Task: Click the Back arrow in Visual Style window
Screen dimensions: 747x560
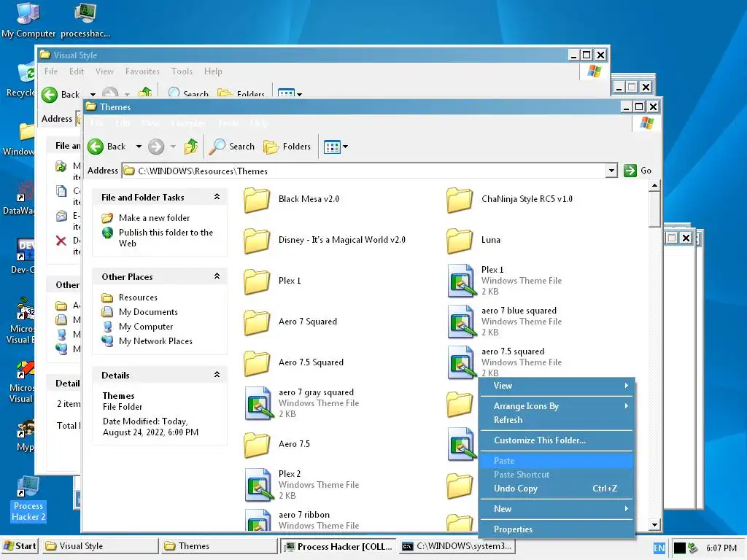Action: click(50, 95)
